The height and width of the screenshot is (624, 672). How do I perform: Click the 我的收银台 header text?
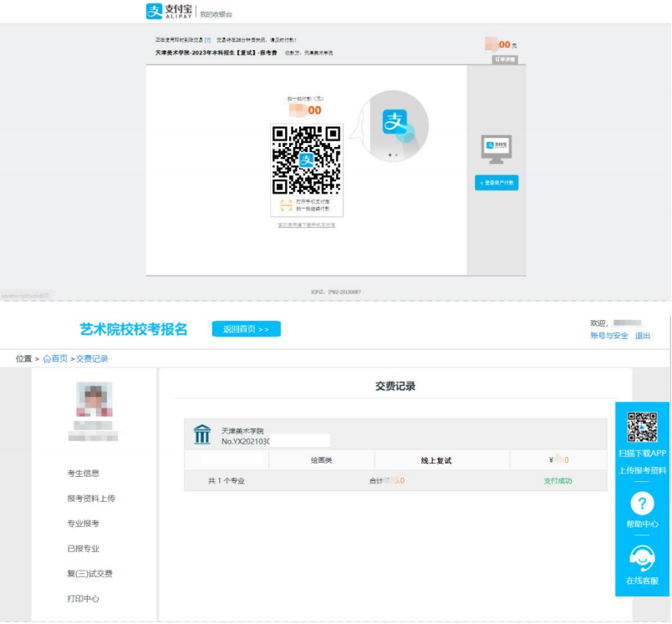(x=216, y=14)
